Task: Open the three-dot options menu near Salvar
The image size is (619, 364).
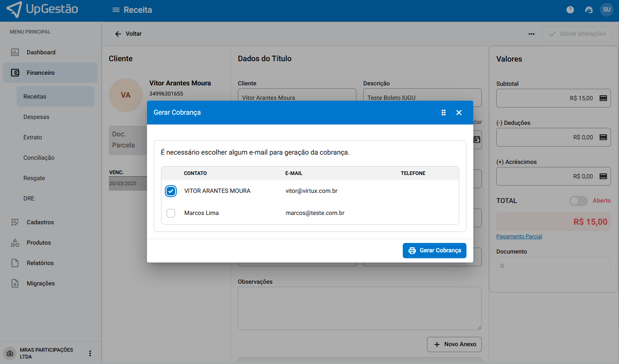Action: (531, 34)
